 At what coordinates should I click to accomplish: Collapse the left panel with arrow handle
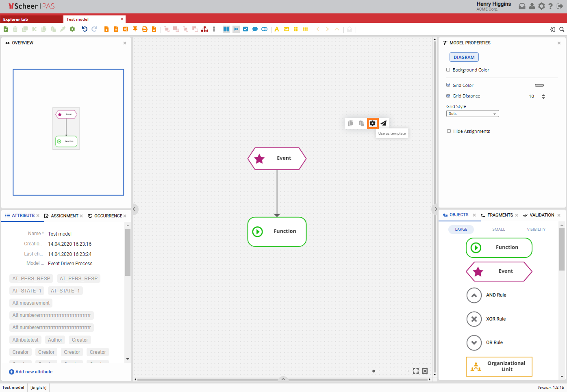(134, 209)
